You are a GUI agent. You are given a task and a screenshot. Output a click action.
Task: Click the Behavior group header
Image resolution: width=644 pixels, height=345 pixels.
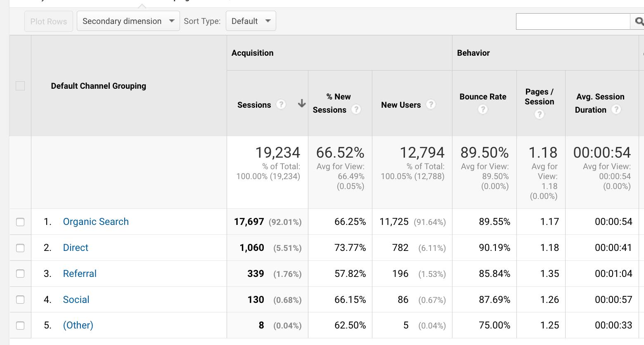(473, 53)
